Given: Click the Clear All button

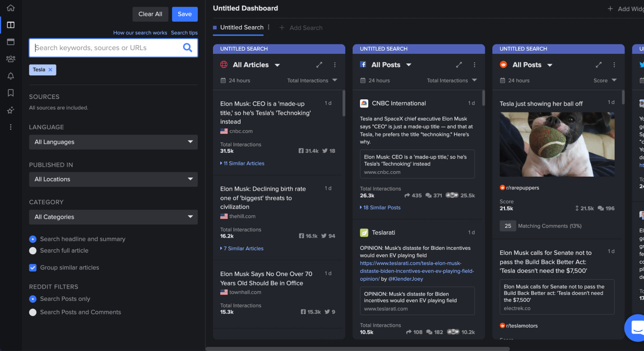Looking at the screenshot, I should click(x=150, y=14).
